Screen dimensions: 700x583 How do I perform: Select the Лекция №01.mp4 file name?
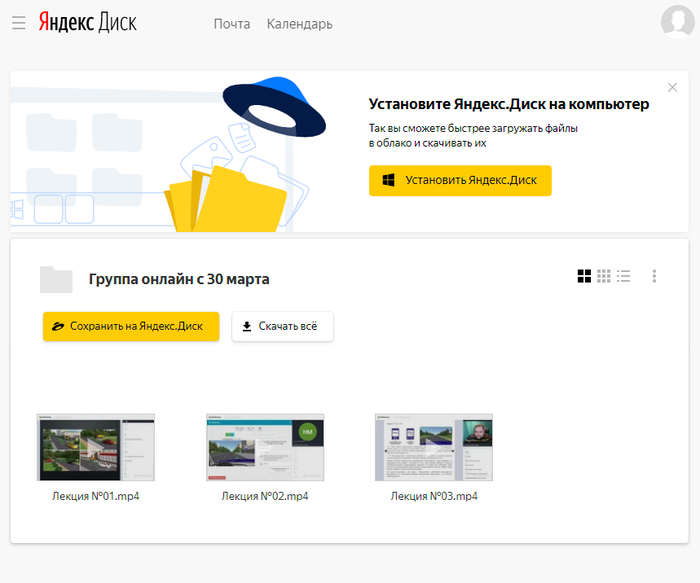(96, 496)
